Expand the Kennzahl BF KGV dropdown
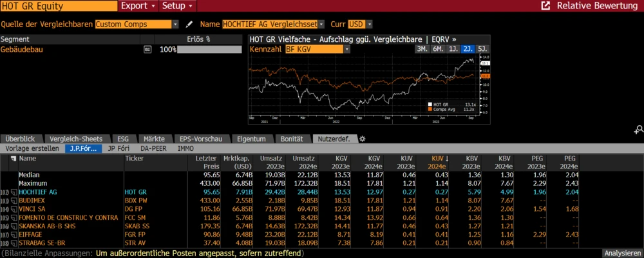Viewport: 644px width, 258px height. (x=346, y=49)
